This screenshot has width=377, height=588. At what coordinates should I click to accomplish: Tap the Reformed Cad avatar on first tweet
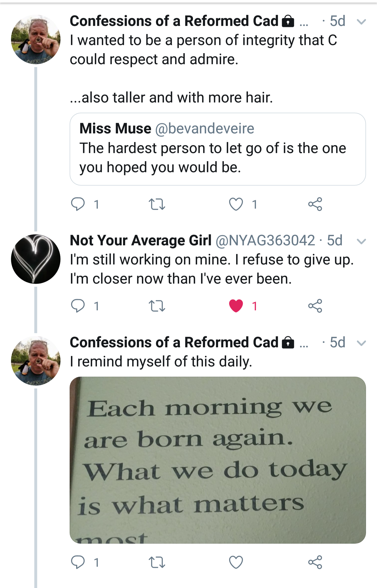coord(36,39)
